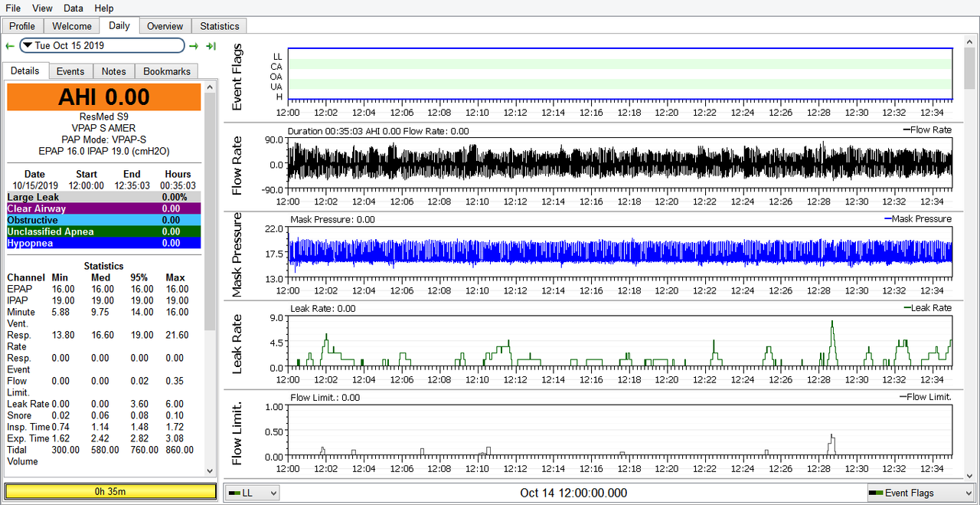Click the Mask Pressure graph vertical title
Image resolution: width=980 pixels, height=505 pixels.
pos(237,254)
